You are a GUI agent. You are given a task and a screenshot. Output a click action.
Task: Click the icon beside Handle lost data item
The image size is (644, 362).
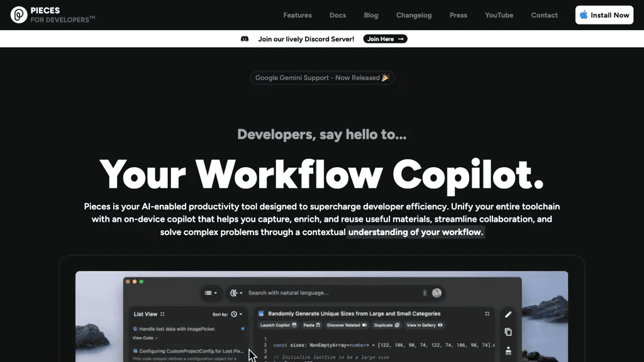(135, 329)
